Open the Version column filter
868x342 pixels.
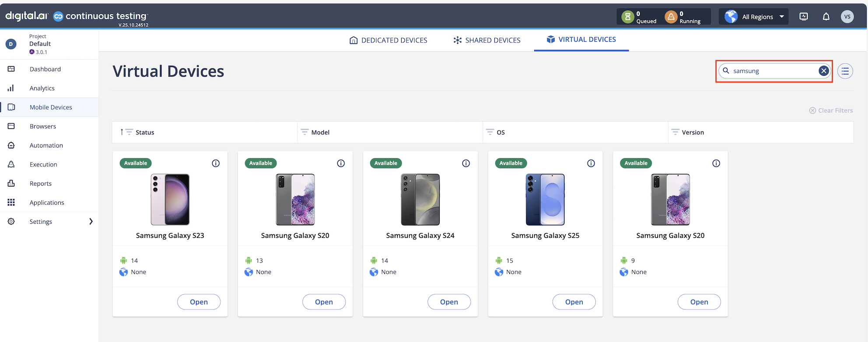click(x=675, y=132)
